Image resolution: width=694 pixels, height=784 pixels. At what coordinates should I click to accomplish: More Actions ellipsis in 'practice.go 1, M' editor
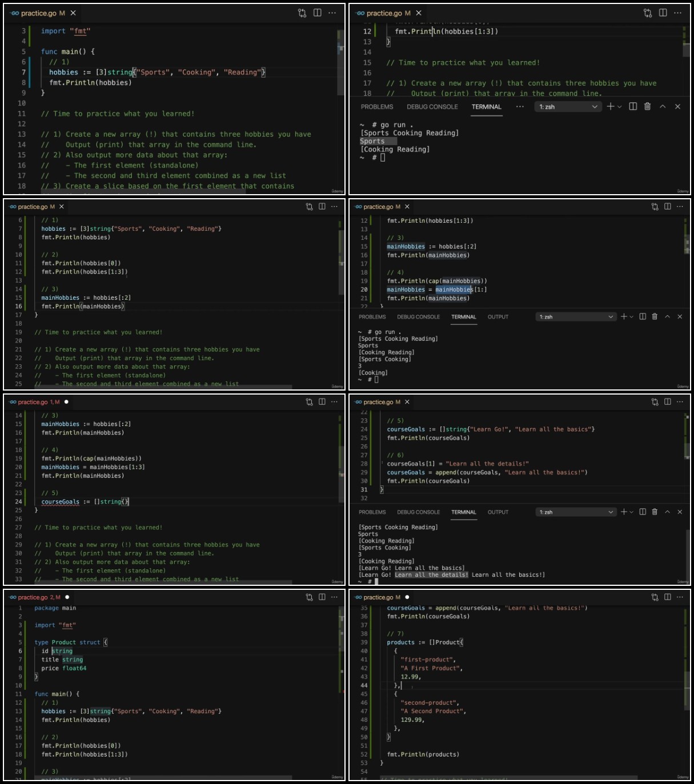(x=335, y=402)
